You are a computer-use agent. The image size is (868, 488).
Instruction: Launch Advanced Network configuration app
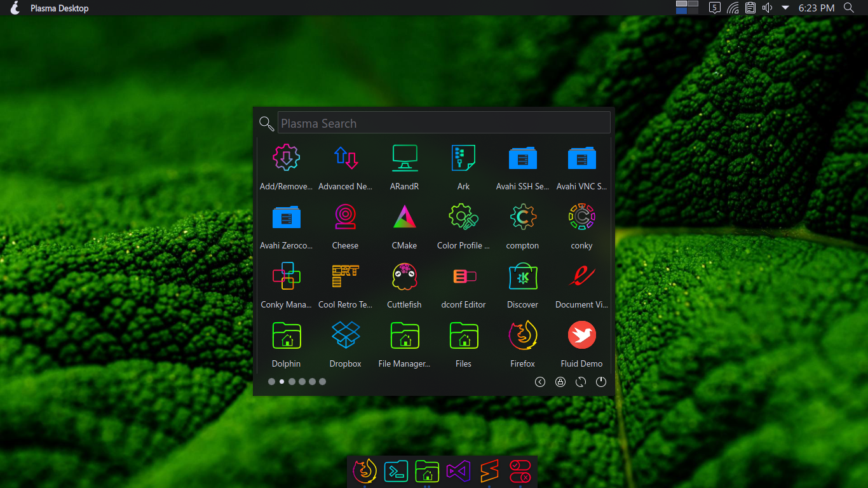pos(346,158)
